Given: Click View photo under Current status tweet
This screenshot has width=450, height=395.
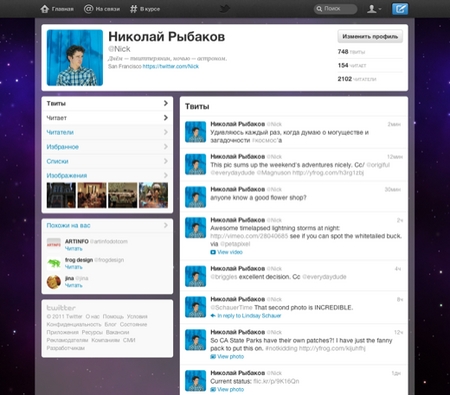Looking at the screenshot, I should click(231, 389).
